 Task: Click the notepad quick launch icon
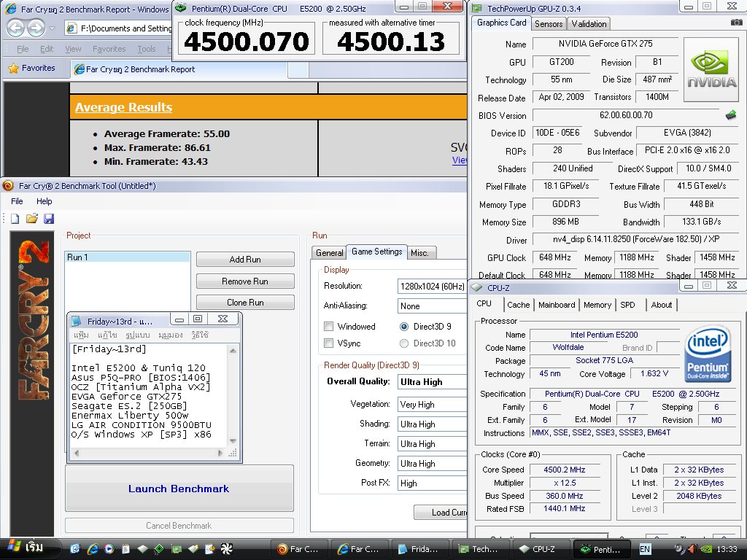(125, 549)
